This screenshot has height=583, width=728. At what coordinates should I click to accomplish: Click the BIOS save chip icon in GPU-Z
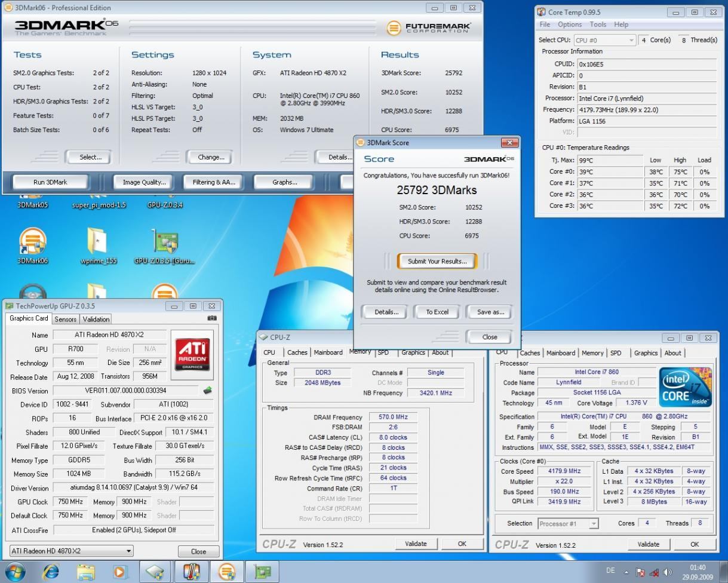click(208, 391)
